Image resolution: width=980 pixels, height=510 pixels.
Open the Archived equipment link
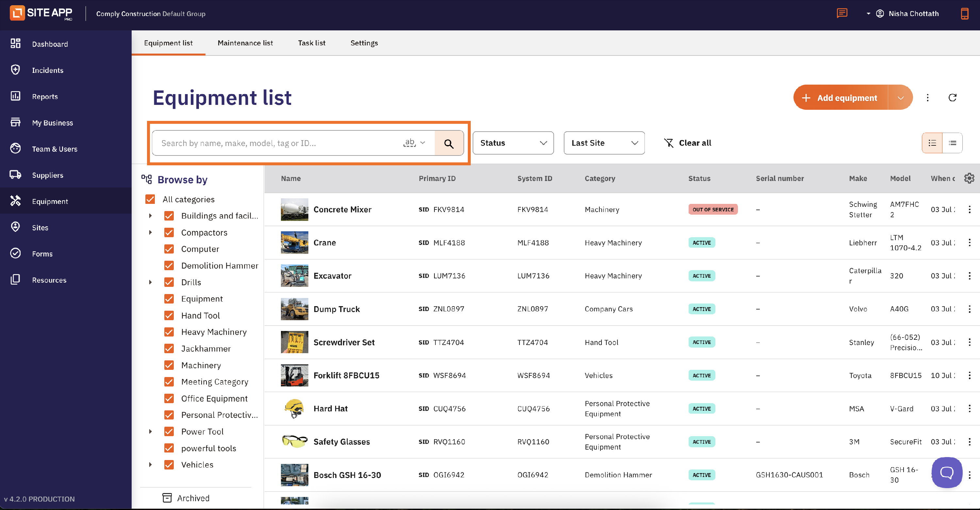pyautogui.click(x=186, y=498)
